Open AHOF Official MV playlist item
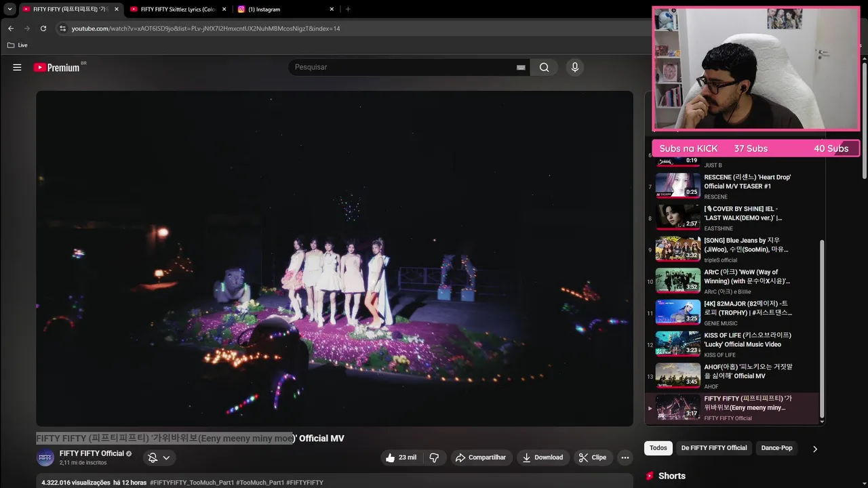 [x=731, y=376]
